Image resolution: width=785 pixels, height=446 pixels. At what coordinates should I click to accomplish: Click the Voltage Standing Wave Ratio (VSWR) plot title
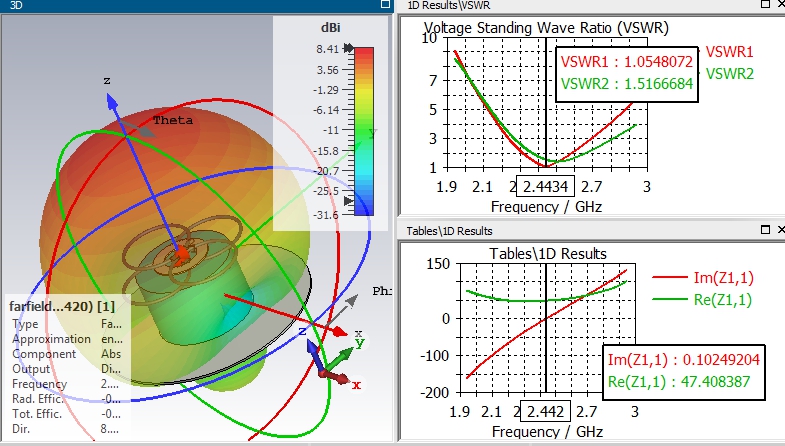click(546, 28)
